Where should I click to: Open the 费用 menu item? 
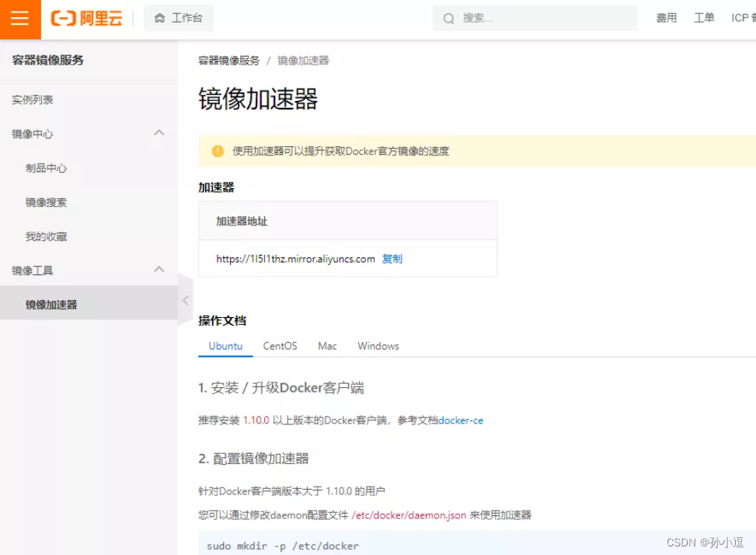pyautogui.click(x=666, y=18)
